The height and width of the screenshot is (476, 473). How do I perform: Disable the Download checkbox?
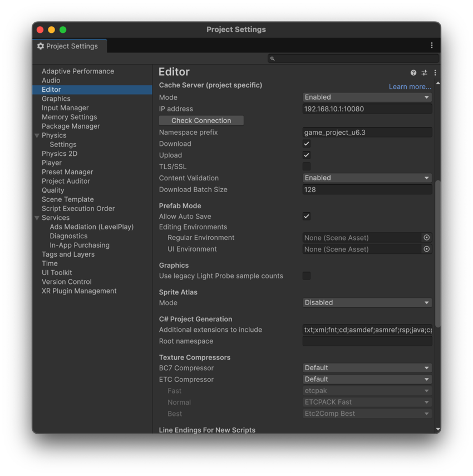point(307,144)
